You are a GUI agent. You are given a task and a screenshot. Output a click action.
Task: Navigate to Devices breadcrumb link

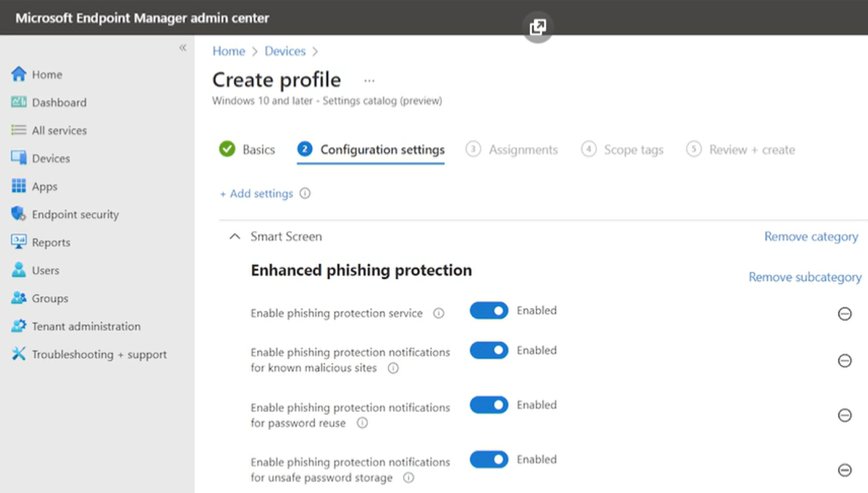285,51
